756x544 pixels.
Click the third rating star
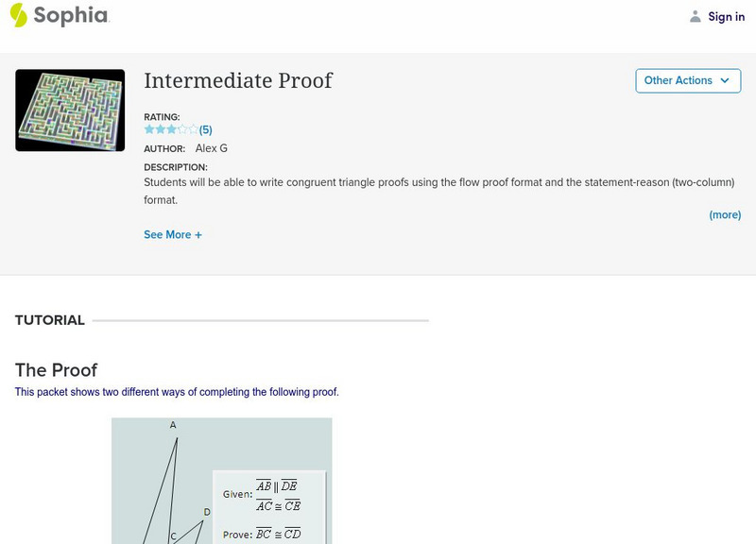coord(171,129)
